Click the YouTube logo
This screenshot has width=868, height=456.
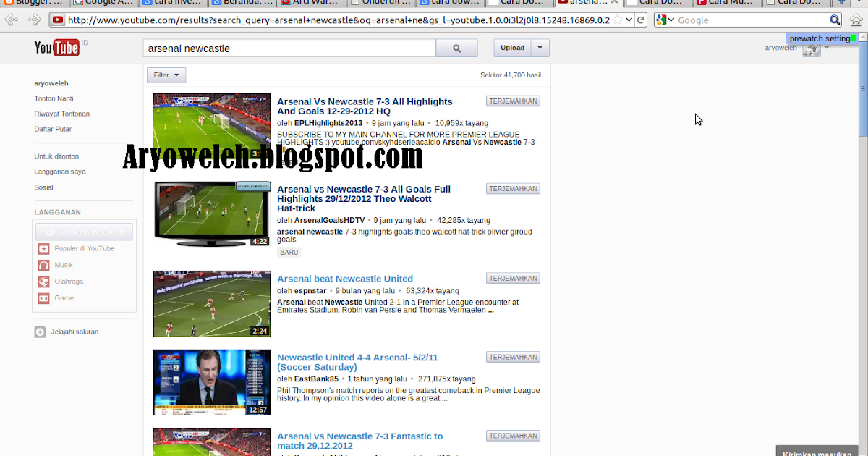click(56, 48)
